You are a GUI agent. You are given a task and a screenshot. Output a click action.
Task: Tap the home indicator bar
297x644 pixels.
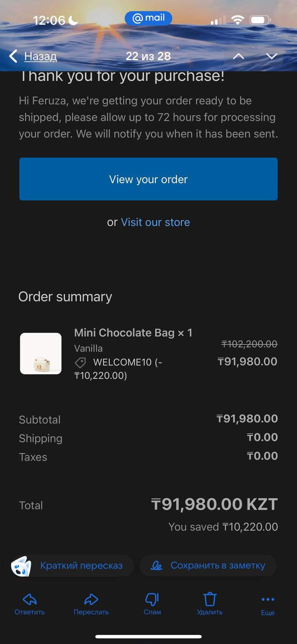click(148, 637)
